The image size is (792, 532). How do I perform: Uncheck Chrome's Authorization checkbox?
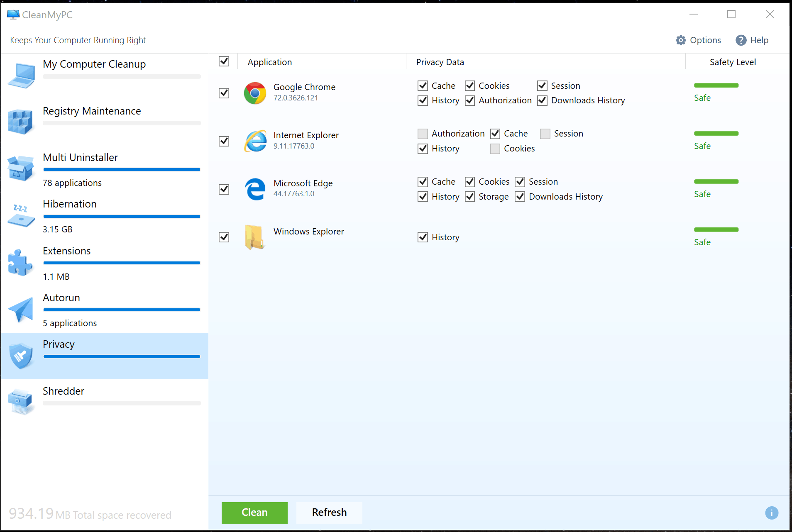click(x=470, y=100)
